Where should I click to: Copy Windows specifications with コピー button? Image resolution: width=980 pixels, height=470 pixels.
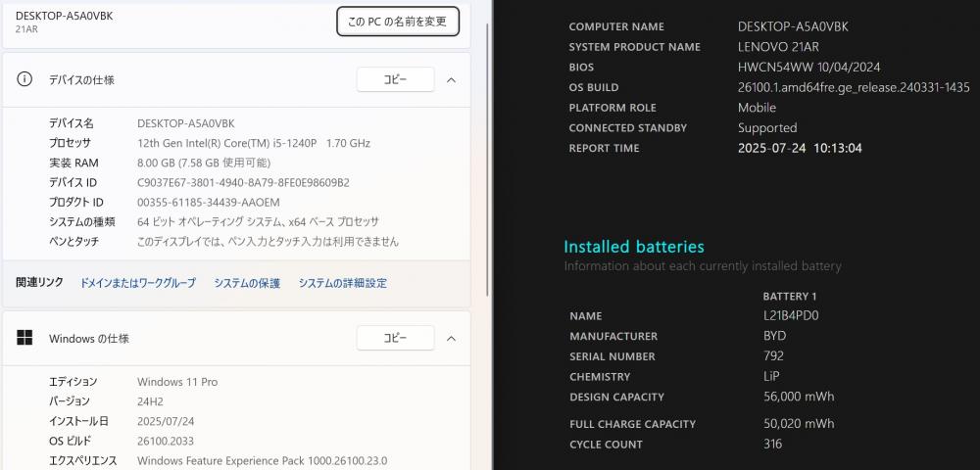click(395, 338)
